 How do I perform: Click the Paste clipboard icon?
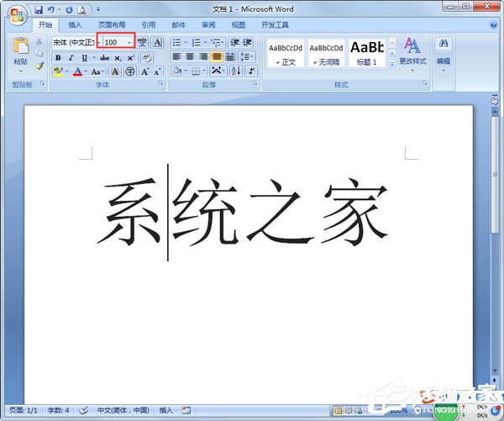20,45
